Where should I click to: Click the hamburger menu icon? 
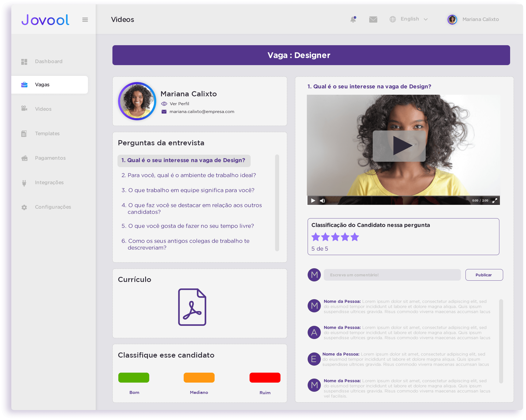click(x=85, y=20)
